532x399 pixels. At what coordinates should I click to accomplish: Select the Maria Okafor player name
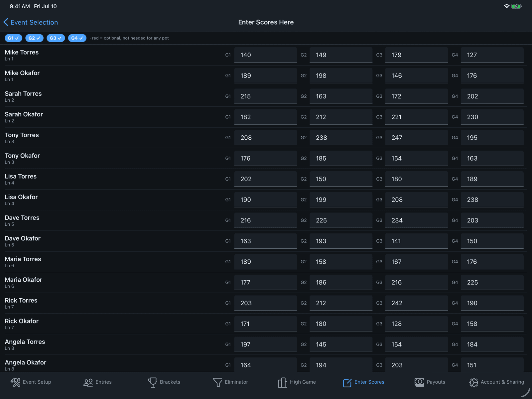click(x=24, y=280)
